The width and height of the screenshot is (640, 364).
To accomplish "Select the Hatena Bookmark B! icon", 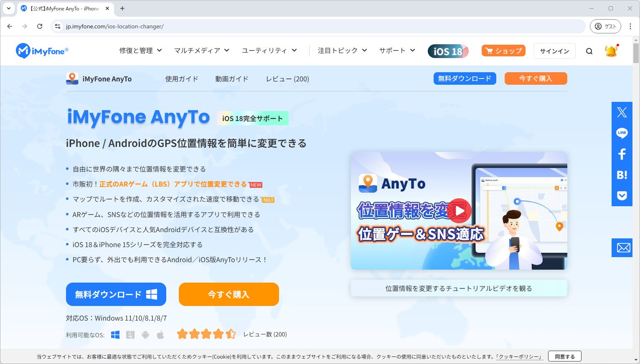I will click(x=622, y=174).
